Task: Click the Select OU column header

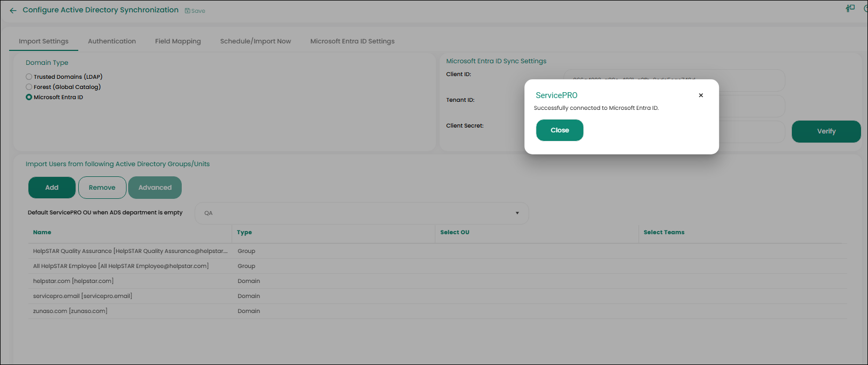Action: 455,232
